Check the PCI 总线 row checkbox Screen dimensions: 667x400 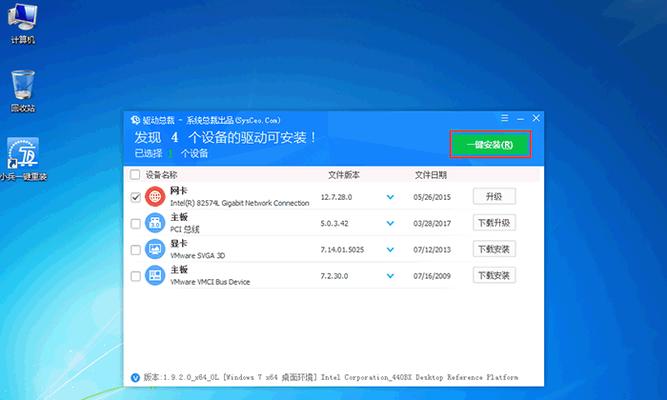click(135, 223)
